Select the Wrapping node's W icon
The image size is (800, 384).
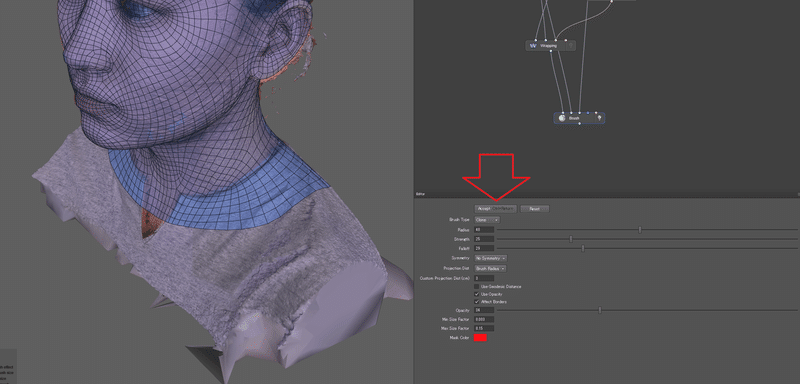point(533,46)
